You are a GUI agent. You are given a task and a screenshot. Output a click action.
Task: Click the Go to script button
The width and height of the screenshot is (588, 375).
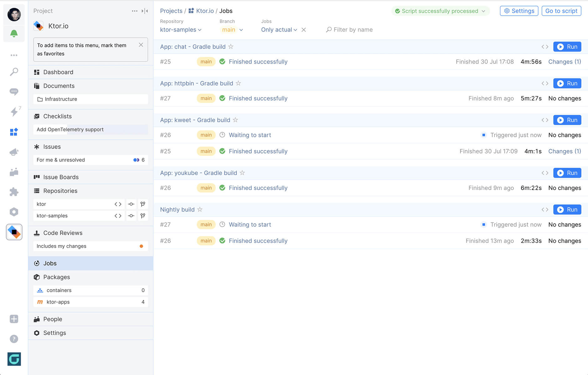(561, 11)
